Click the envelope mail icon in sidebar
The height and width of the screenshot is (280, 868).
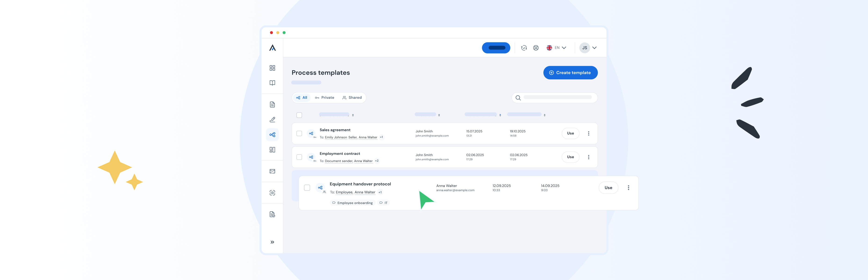pos(272,171)
